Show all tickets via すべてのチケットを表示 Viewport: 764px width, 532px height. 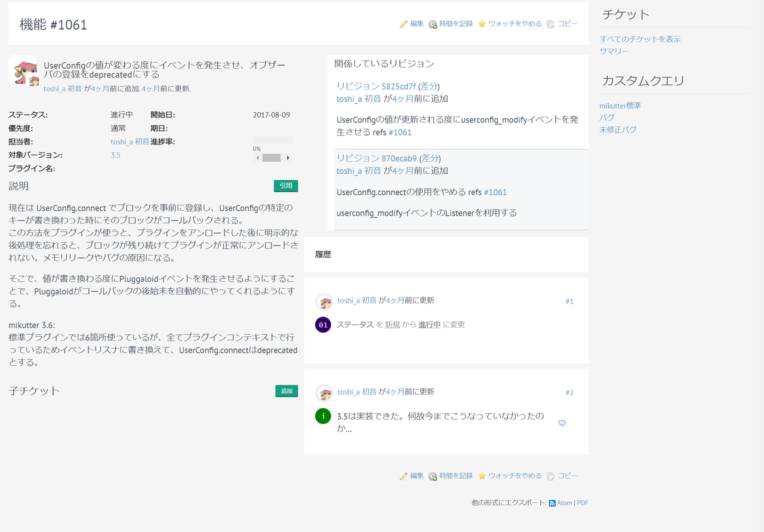640,39
